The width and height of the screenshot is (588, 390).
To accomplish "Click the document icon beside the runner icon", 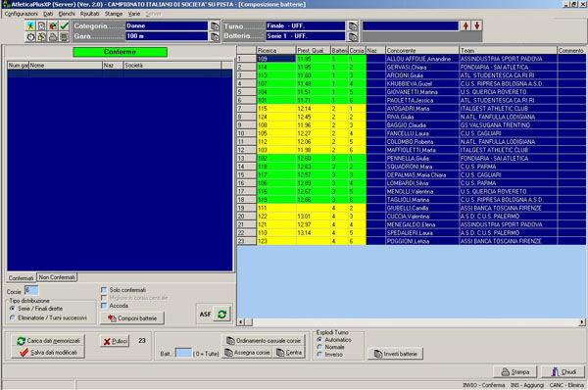I will (41, 25).
